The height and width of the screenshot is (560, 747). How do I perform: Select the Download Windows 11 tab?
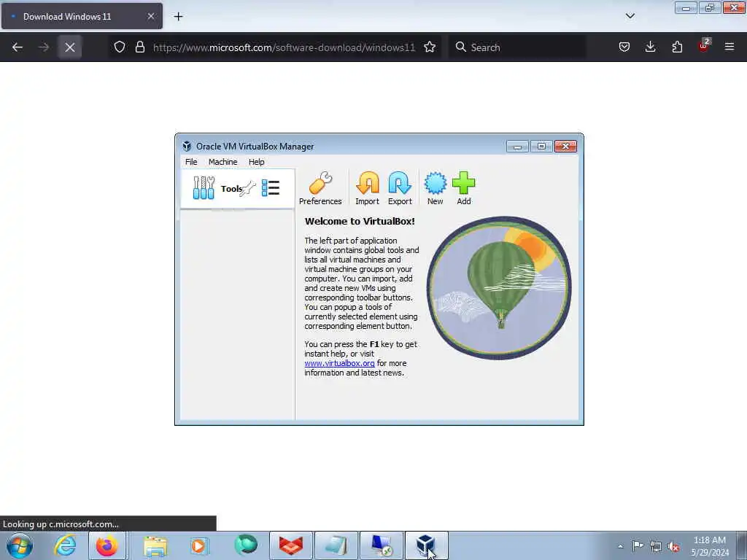coord(82,16)
